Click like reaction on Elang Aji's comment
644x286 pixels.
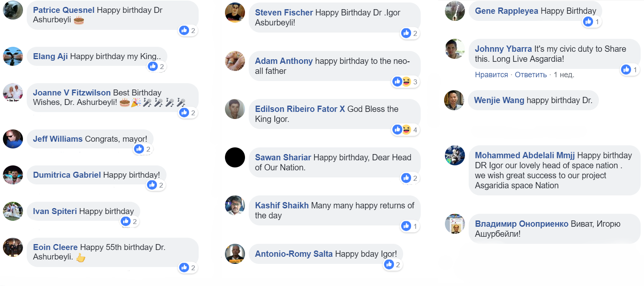pos(153,66)
